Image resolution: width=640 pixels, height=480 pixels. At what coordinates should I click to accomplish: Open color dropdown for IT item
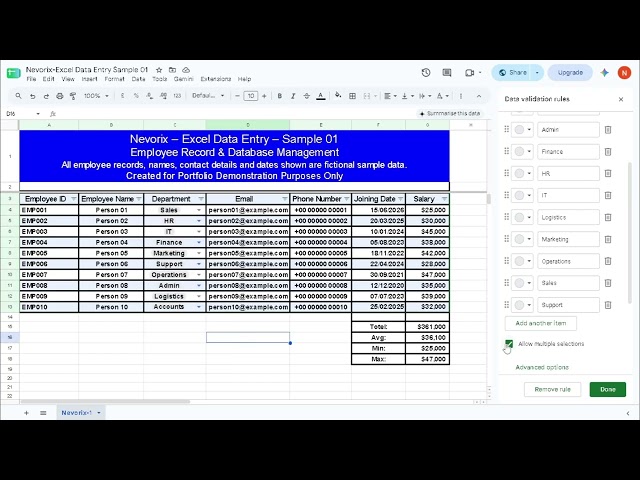pyautogui.click(x=522, y=196)
